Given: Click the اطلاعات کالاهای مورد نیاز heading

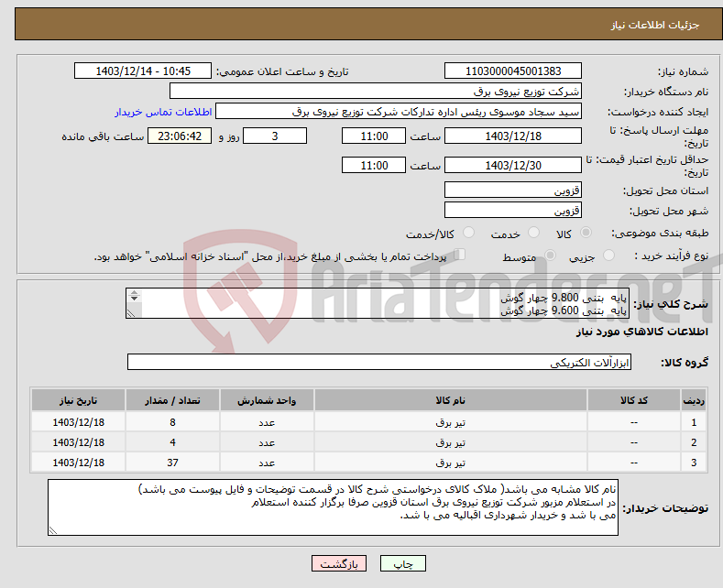Looking at the screenshot, I should coord(641,332).
